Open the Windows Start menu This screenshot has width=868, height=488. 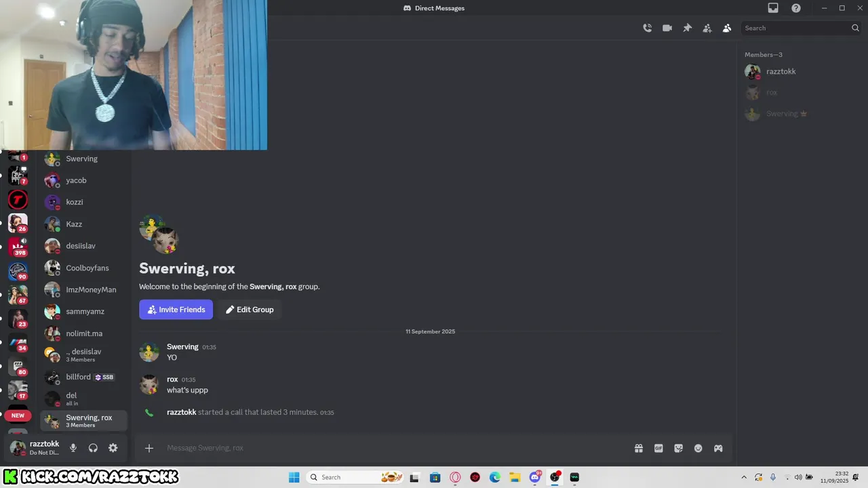pyautogui.click(x=294, y=477)
